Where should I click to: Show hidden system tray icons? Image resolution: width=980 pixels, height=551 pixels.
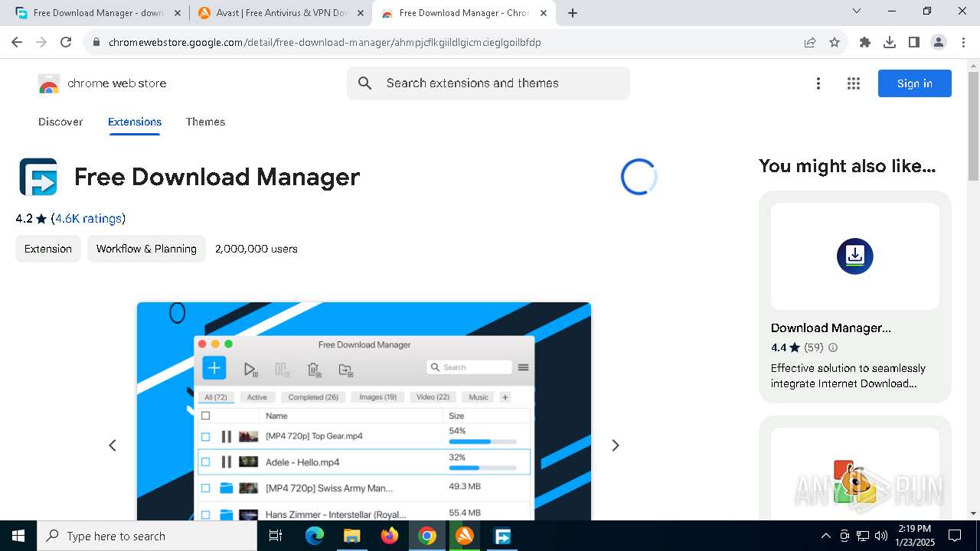pos(825,536)
